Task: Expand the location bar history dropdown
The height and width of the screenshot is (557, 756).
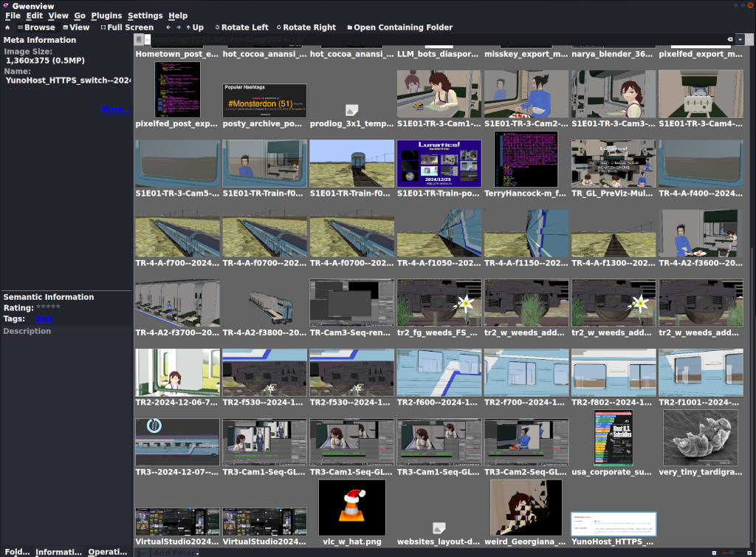Action: 740,39
